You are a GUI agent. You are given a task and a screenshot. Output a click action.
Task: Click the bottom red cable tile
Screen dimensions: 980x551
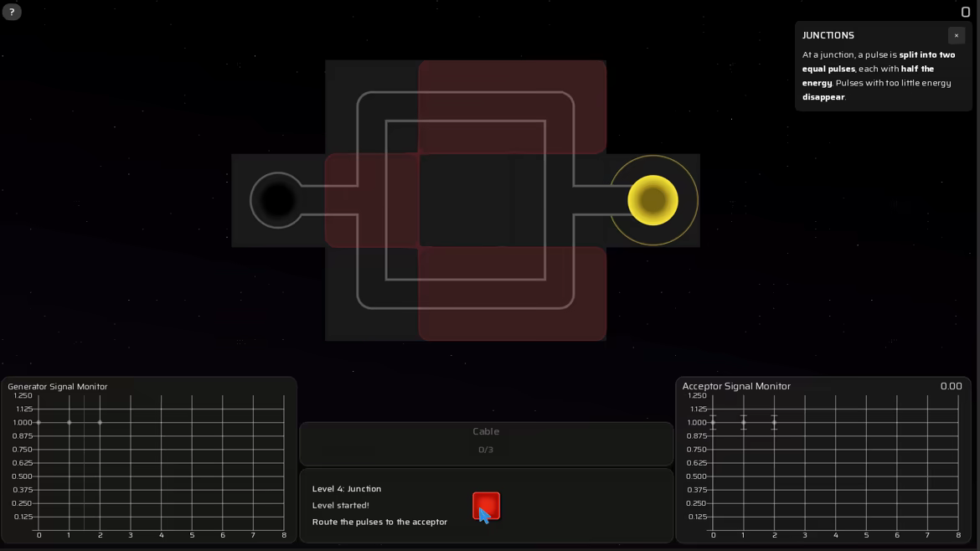pos(513,294)
